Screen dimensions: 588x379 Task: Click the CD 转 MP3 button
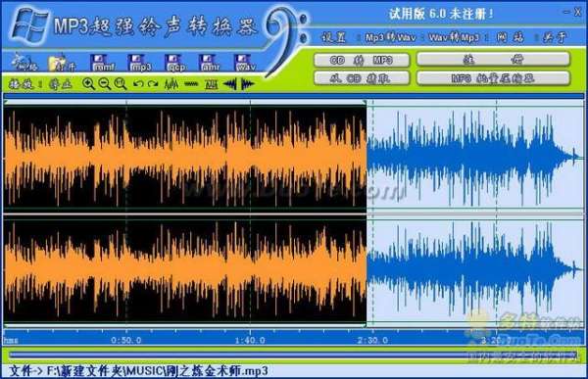coord(362,60)
